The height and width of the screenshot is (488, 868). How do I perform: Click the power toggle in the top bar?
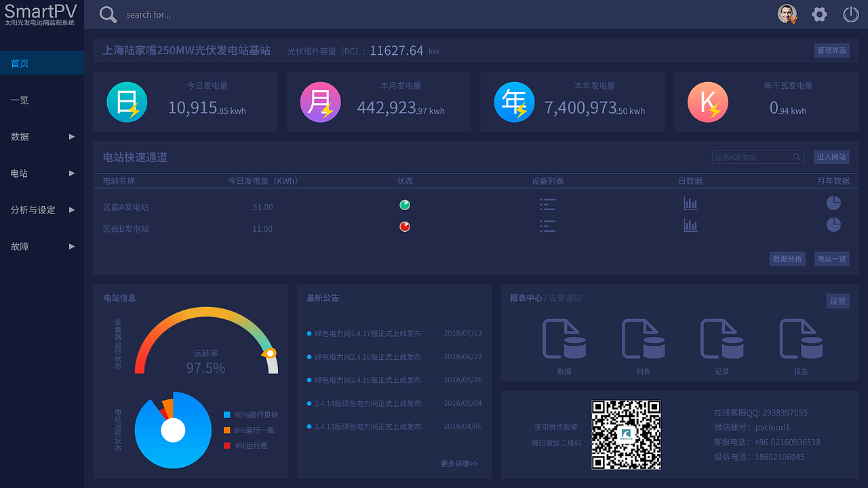click(x=851, y=14)
